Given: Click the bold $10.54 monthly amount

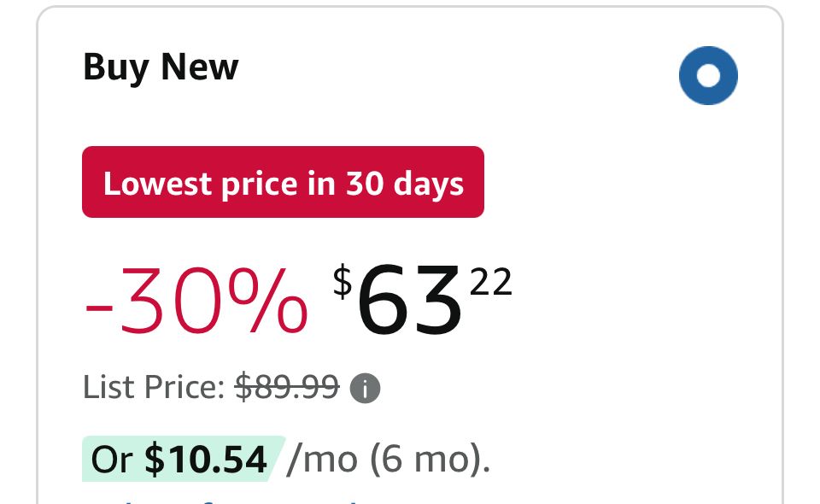Looking at the screenshot, I should point(206,459).
